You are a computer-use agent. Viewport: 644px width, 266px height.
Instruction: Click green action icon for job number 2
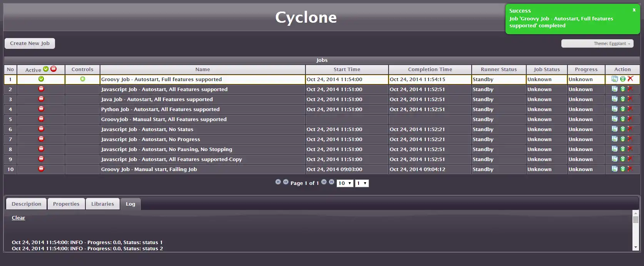tap(623, 89)
